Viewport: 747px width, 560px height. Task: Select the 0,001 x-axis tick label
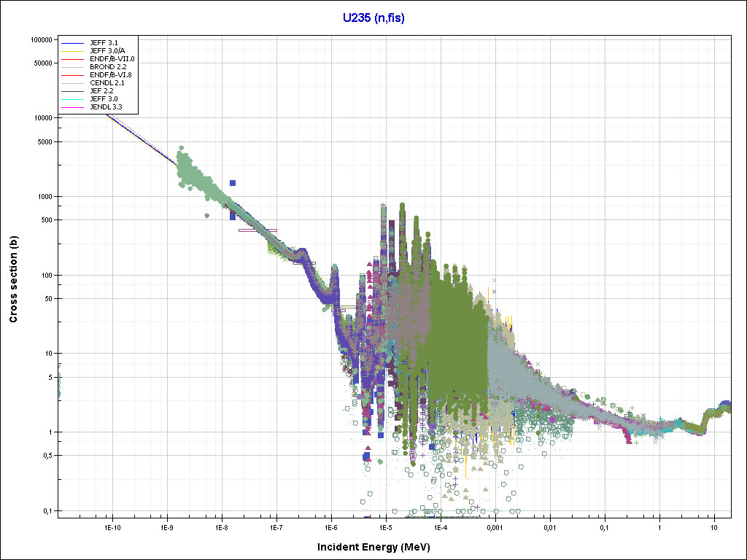(494, 526)
